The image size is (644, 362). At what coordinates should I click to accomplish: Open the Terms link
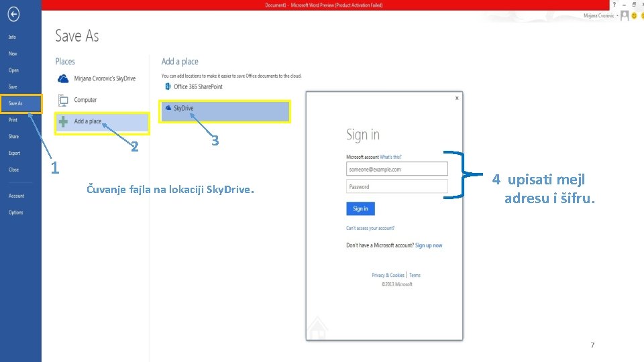point(415,275)
